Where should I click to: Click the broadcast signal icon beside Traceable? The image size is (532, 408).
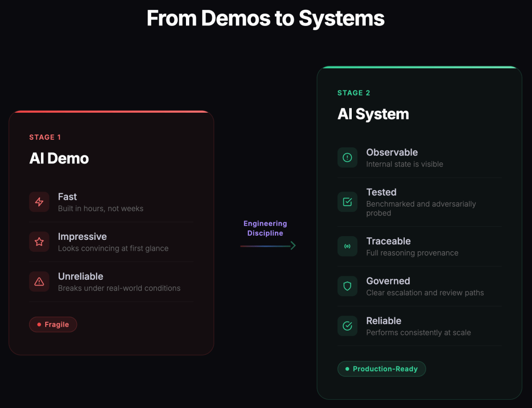click(x=347, y=247)
